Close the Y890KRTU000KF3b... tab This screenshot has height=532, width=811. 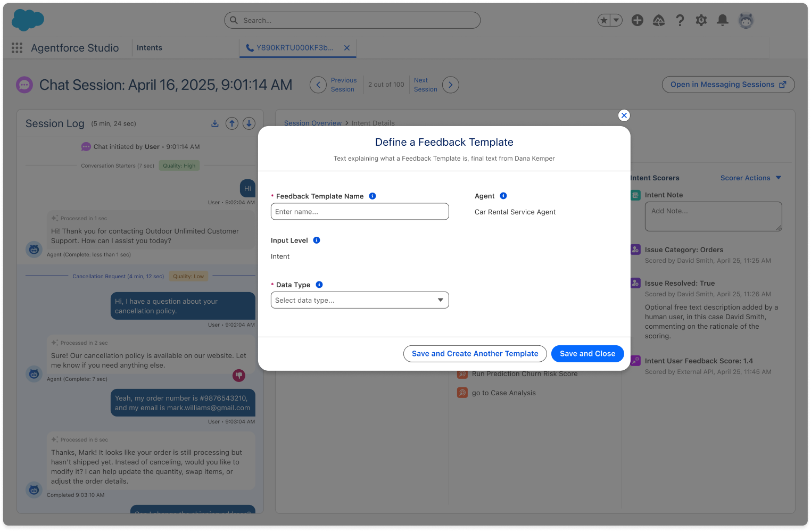(347, 48)
